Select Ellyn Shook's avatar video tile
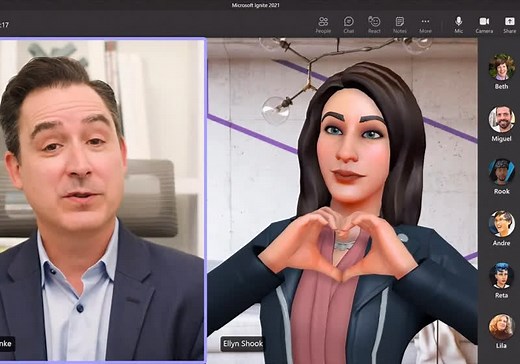Image resolution: width=520 pixels, height=364 pixels. [342, 201]
